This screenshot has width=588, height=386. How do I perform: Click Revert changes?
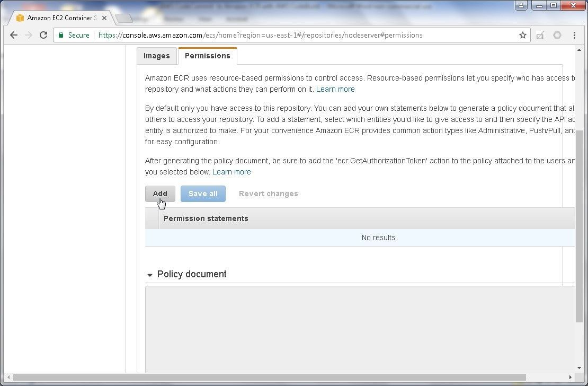pos(269,194)
